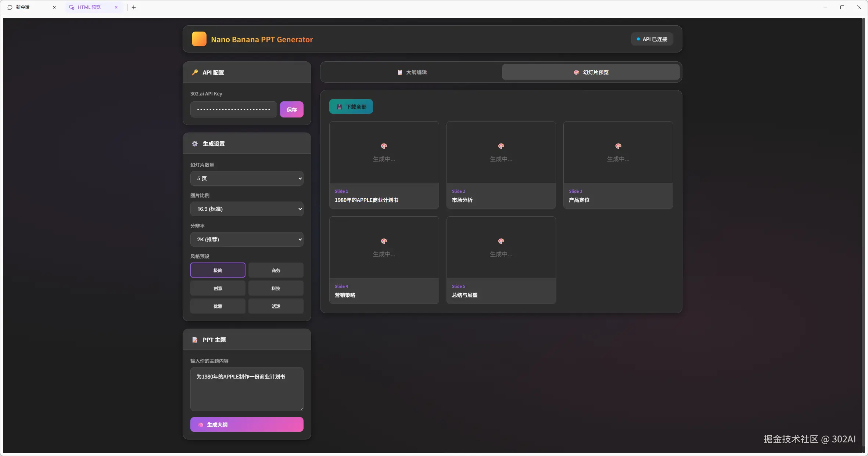The height and width of the screenshot is (456, 868).
Task: Click the 保存 API key button
Action: (x=291, y=109)
